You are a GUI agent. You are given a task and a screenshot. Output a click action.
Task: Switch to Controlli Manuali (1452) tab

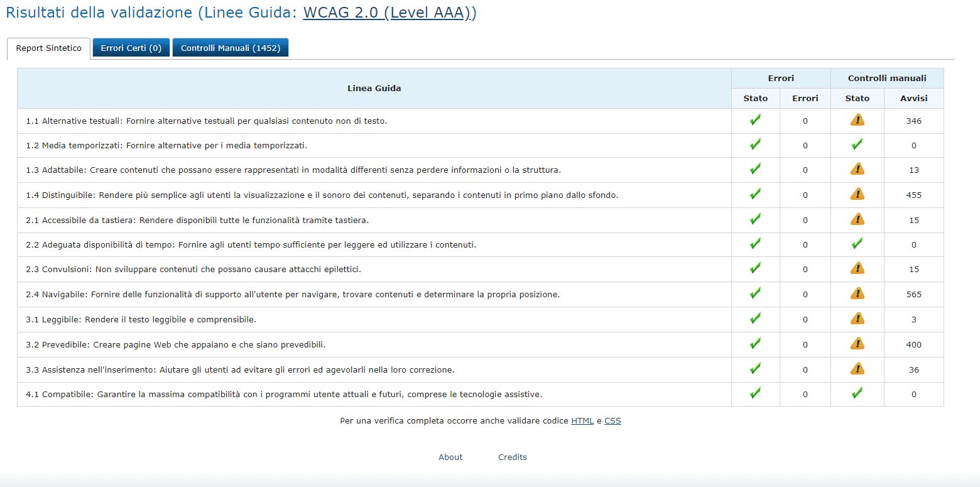coord(231,48)
